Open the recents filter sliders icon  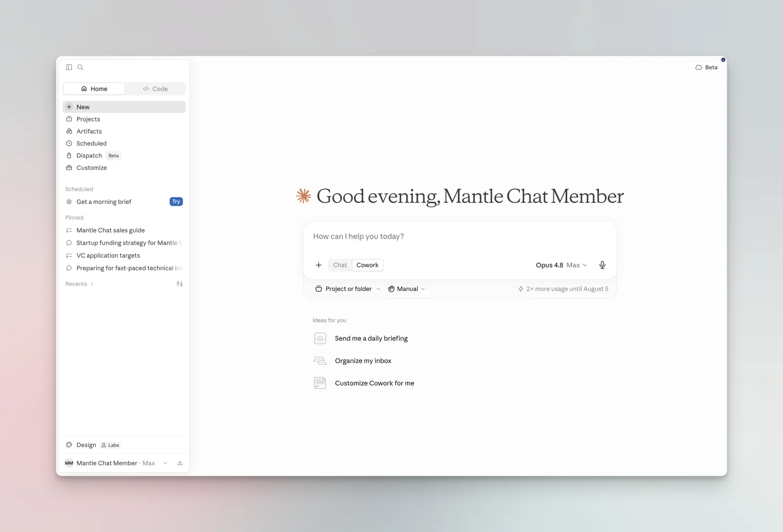point(180,284)
